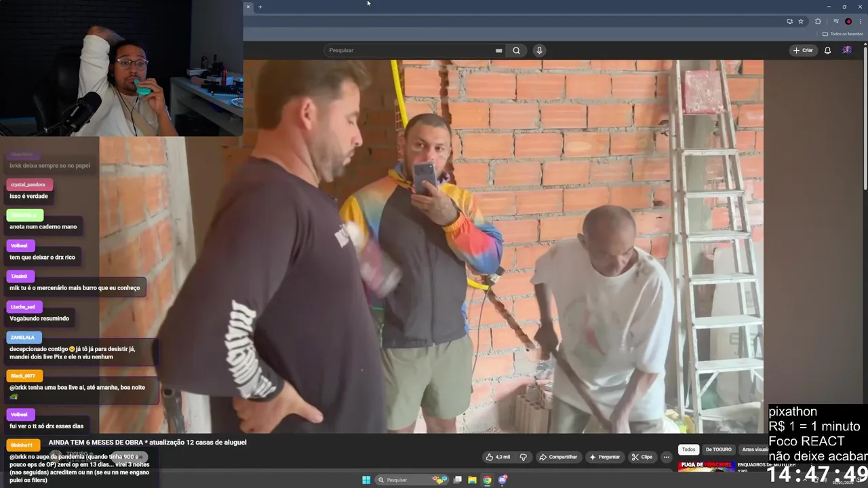Click the pixathon timer 14:47:49 overlay
Image resolution: width=868 pixels, height=488 pixels.
(x=818, y=474)
